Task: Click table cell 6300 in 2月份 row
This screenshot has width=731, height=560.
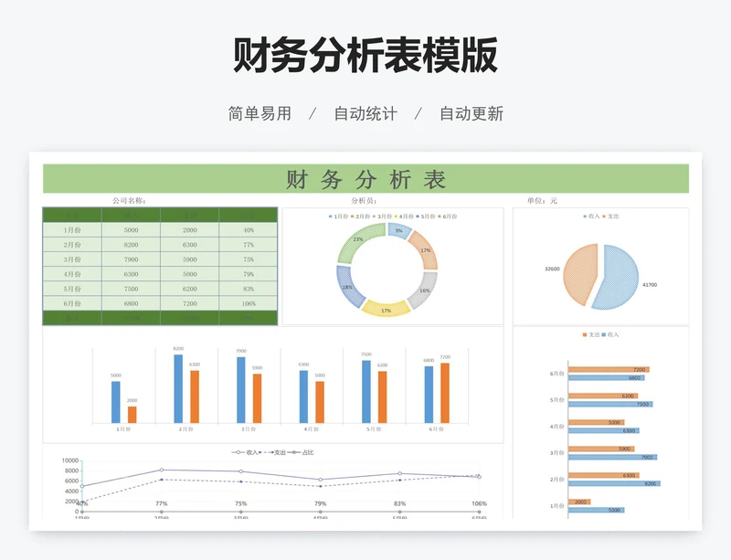Action: coord(190,244)
